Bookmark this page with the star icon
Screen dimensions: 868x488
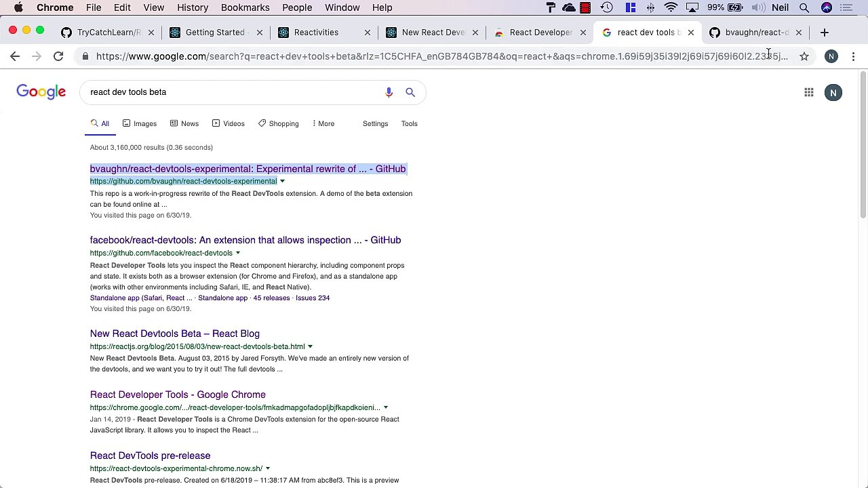[804, 56]
